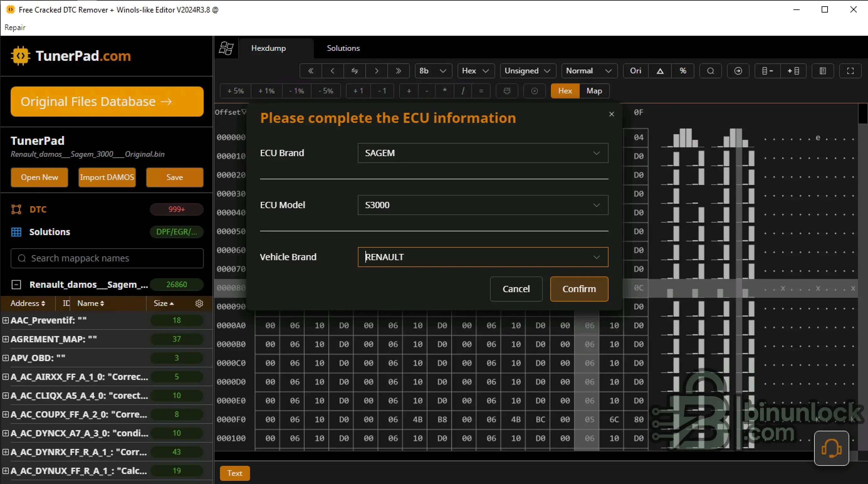Viewport: 868px width, 484px height.
Task: Open the 8b bit-width dropdown
Action: click(433, 71)
